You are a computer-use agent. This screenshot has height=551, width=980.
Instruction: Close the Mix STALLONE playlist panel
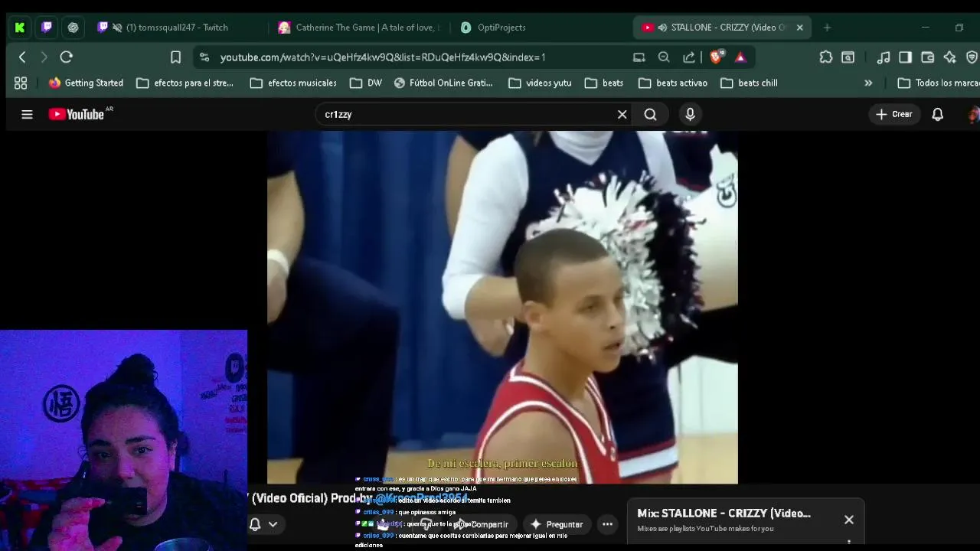848,520
